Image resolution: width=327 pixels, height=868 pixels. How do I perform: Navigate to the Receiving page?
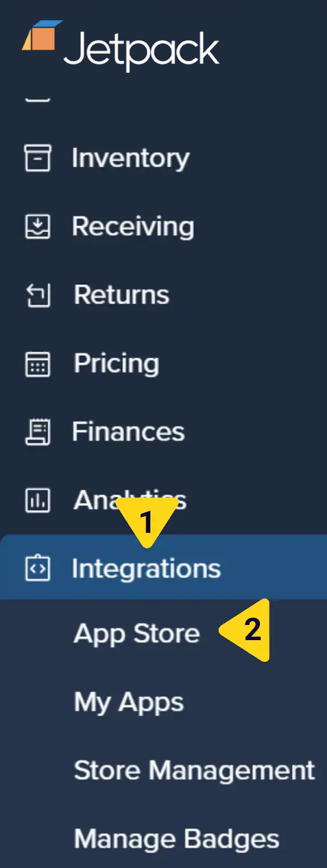coord(133,227)
